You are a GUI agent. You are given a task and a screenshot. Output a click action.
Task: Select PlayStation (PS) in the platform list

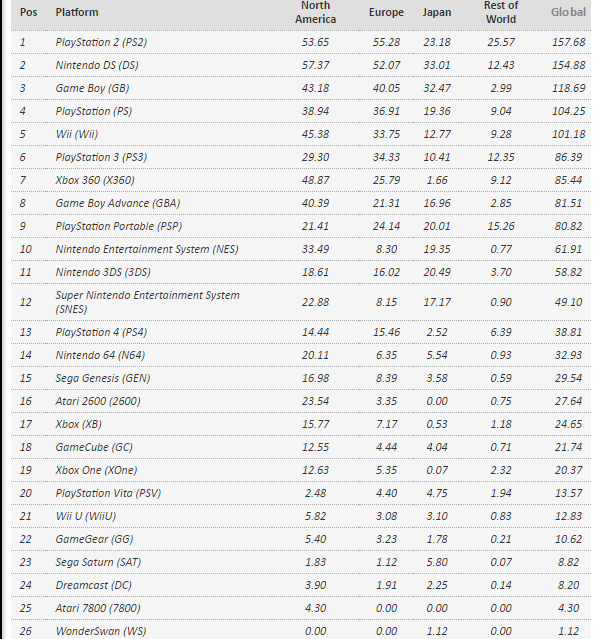94,111
